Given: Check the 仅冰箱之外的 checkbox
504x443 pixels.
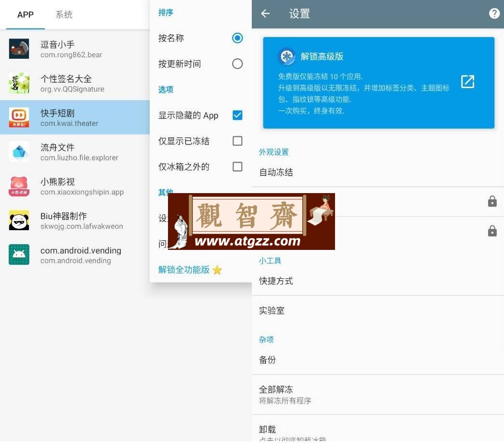Looking at the screenshot, I should click(x=237, y=167).
